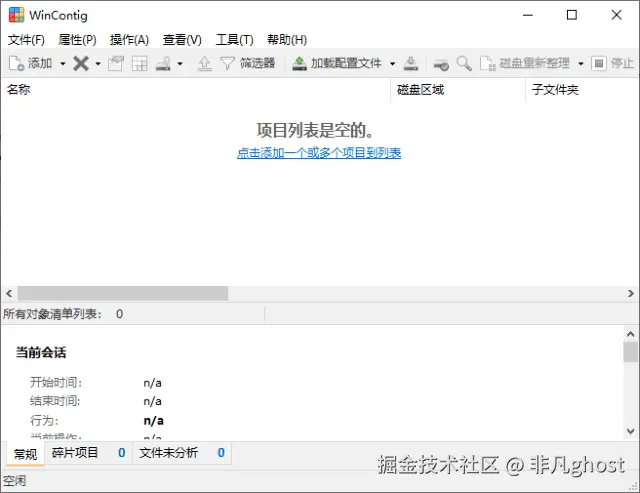Open the 文件(F) menu
The height and width of the screenshot is (493, 640).
[26, 40]
